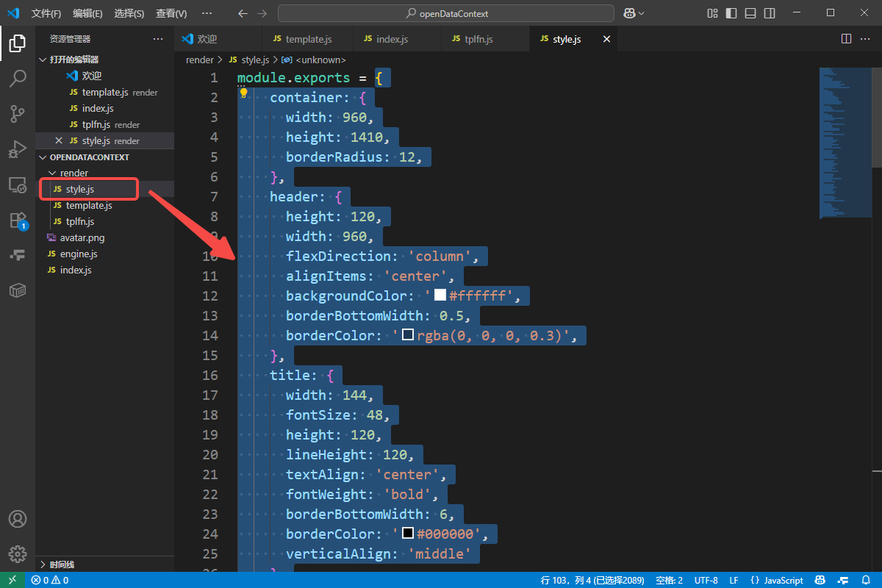
Task: Click the UTF-8 encoding in status bar
Action: pyautogui.click(x=706, y=580)
